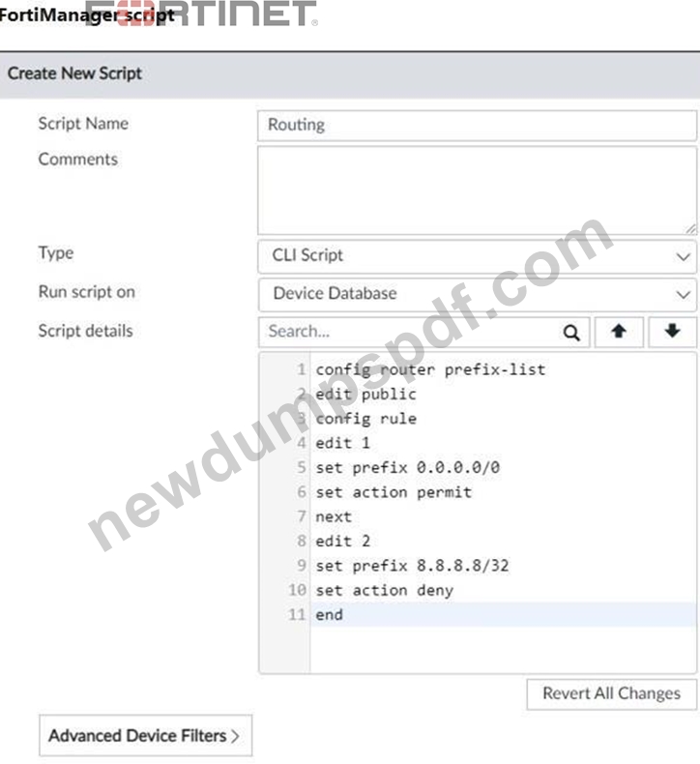Open Run script on Device Database dropdown

click(x=478, y=294)
